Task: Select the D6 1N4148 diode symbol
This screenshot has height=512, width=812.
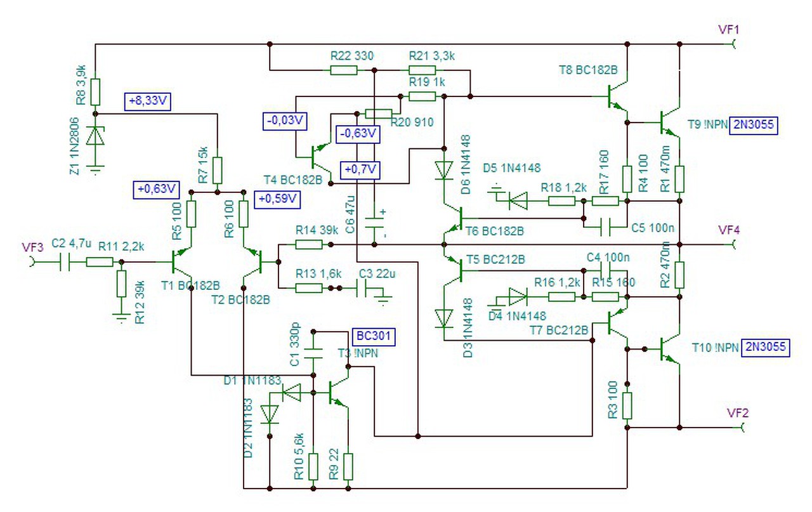Action: (x=444, y=170)
